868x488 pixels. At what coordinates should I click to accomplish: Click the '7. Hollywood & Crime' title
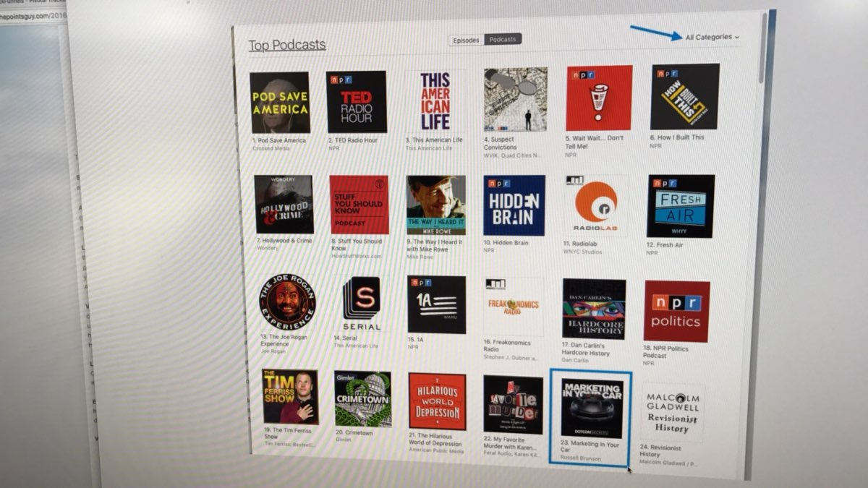[x=285, y=241]
